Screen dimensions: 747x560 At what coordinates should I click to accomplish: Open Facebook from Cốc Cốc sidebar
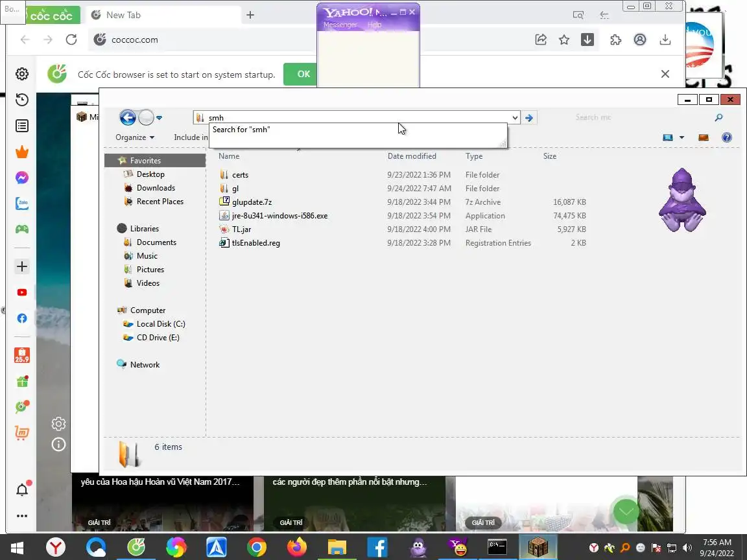click(x=22, y=318)
